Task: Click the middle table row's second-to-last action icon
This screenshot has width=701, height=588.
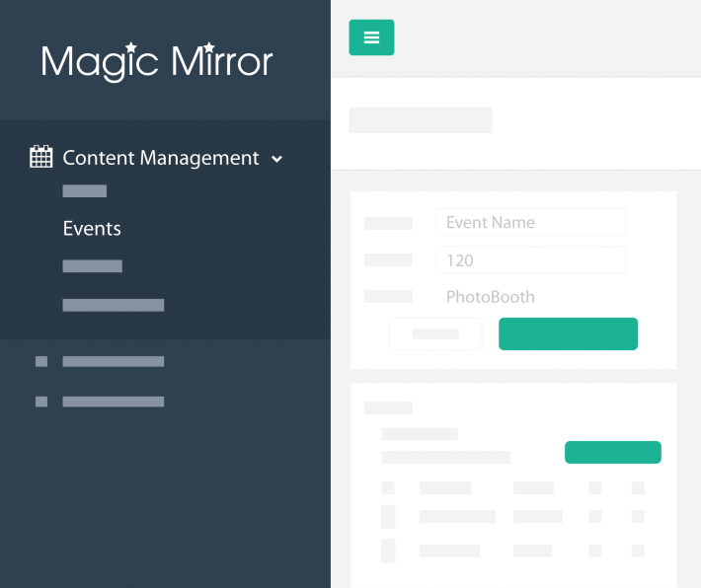Action: (595, 516)
